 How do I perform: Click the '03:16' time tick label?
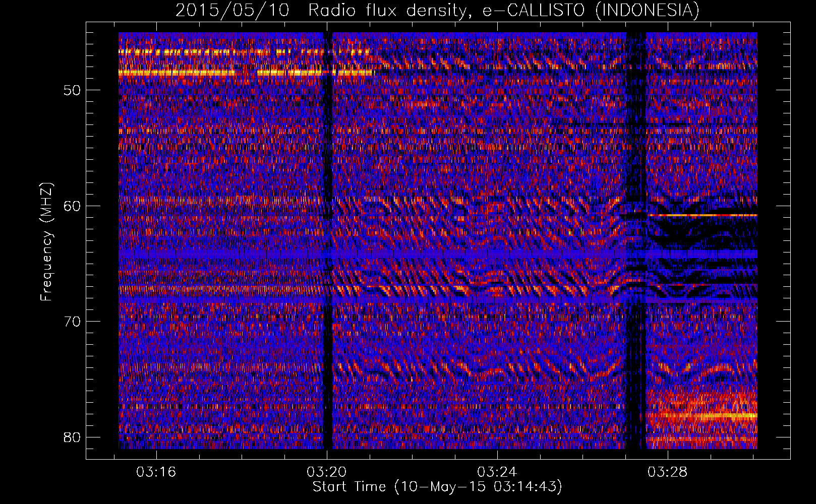pyautogui.click(x=156, y=472)
